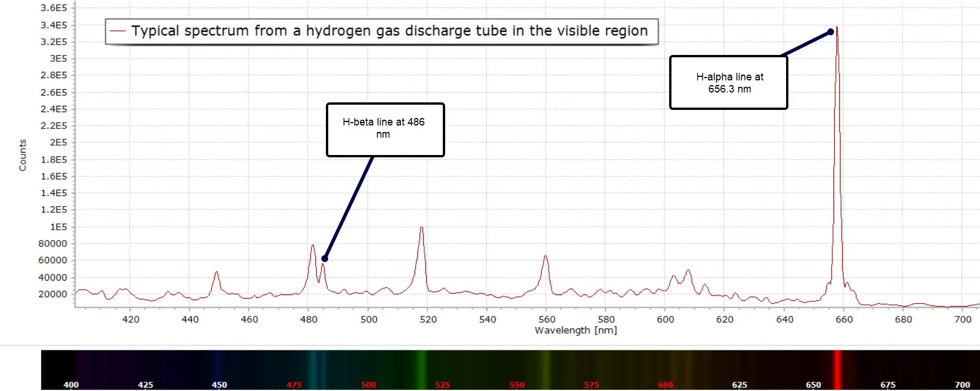Click the 3.6E5 value on the y-axis
Screen dimensions: 980x391
coord(54,8)
